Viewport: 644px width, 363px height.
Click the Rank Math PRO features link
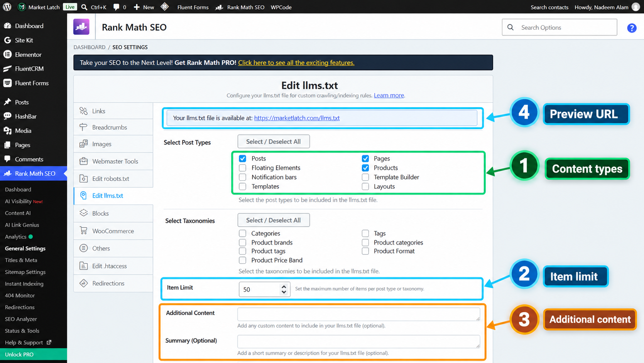pyautogui.click(x=296, y=62)
